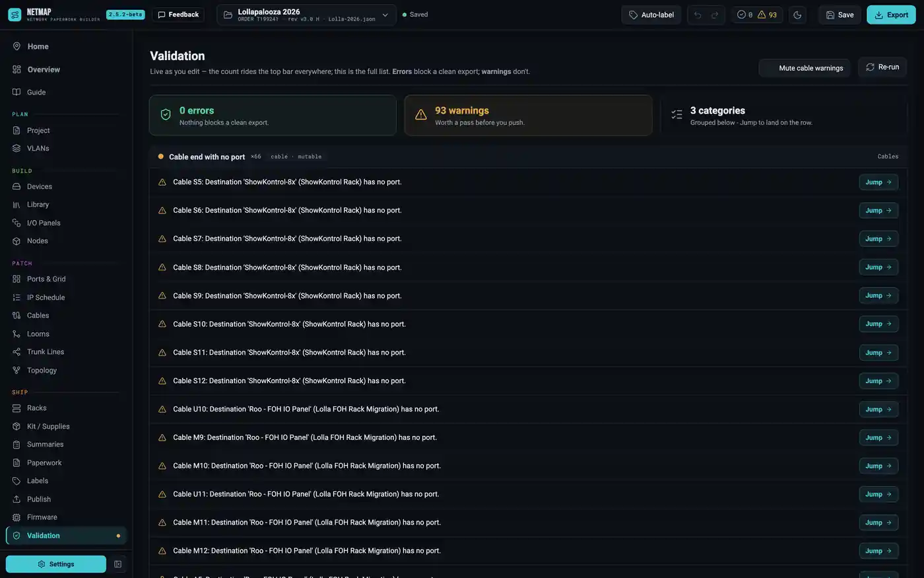
Task: Jump to Cable U11 warning
Action: point(878,494)
